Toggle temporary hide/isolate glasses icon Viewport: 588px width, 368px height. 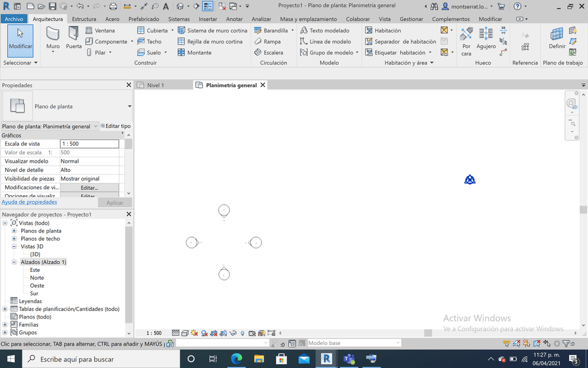233,333
